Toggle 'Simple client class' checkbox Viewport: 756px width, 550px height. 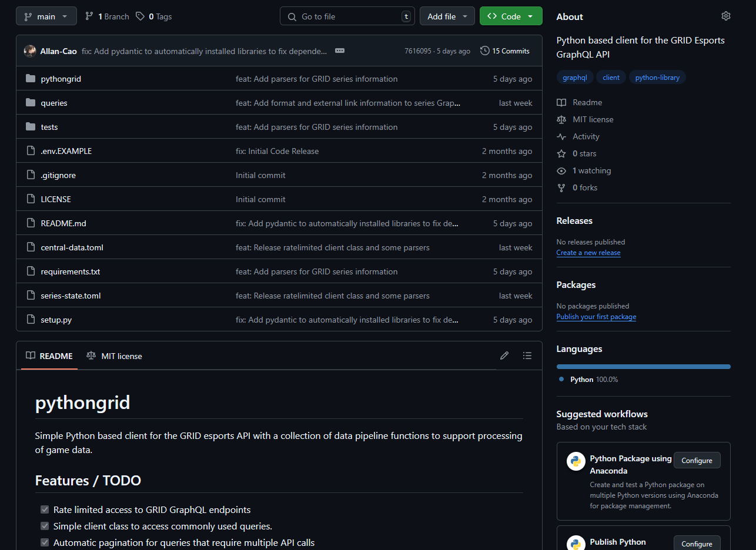[45, 526]
